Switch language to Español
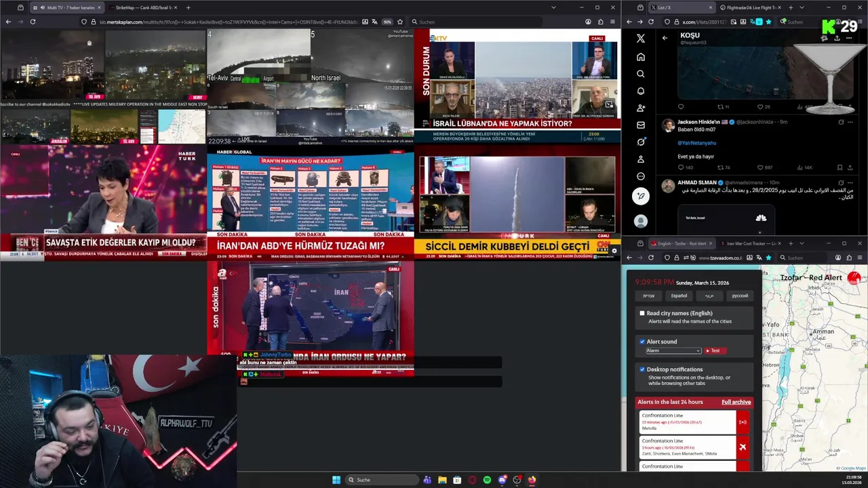Screen dimensions: 868x488 tap(679, 296)
